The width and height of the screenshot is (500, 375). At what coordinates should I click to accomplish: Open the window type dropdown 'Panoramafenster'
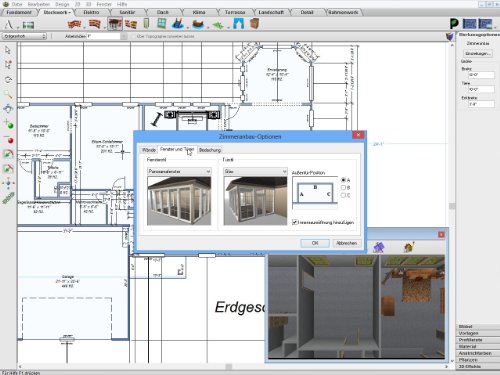pos(179,171)
